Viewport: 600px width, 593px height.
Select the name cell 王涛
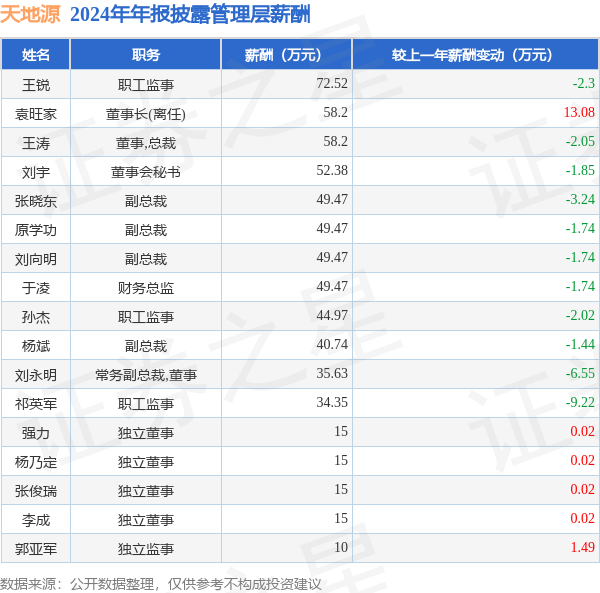tap(36, 143)
